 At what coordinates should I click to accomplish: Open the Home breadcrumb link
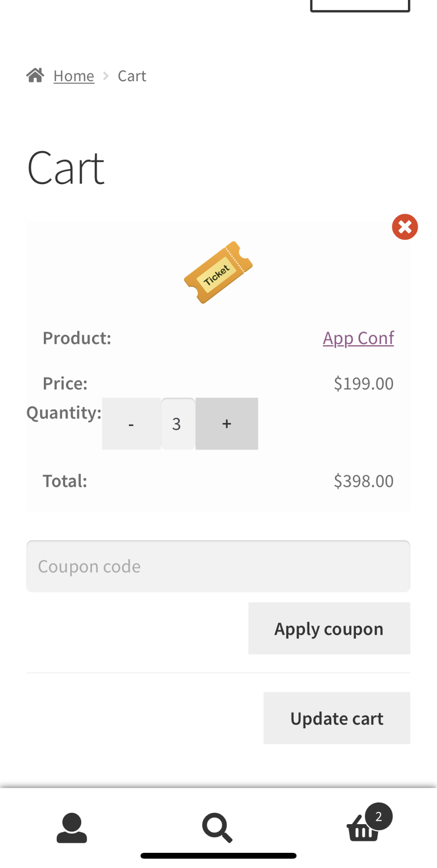tap(74, 76)
